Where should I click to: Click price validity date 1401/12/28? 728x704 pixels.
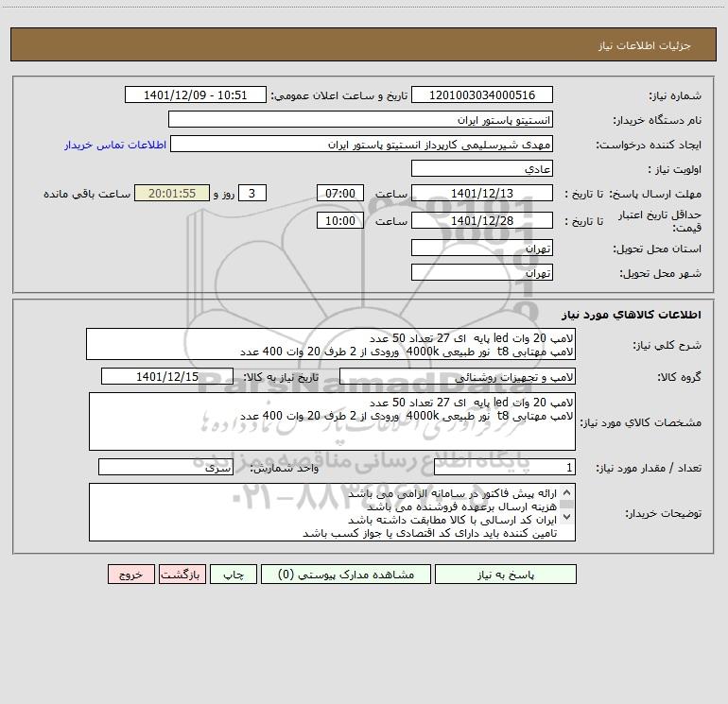coord(482,220)
